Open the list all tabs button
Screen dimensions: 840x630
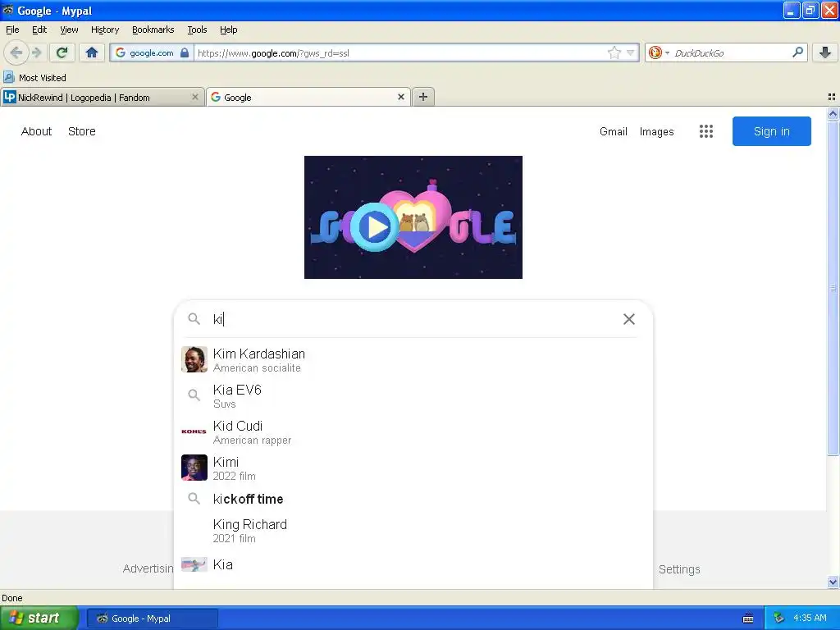832,97
